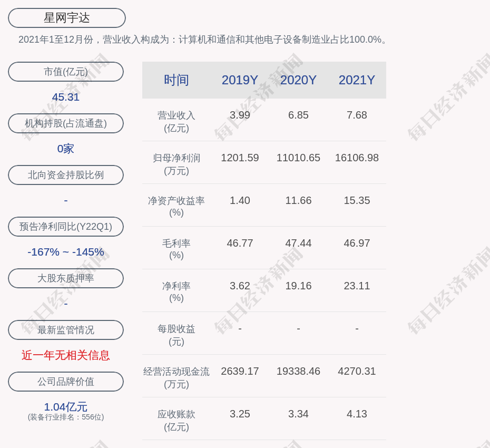Click the 预告净利同比(Y22Q1) pill
This screenshot has width=490, height=448.
point(66,226)
